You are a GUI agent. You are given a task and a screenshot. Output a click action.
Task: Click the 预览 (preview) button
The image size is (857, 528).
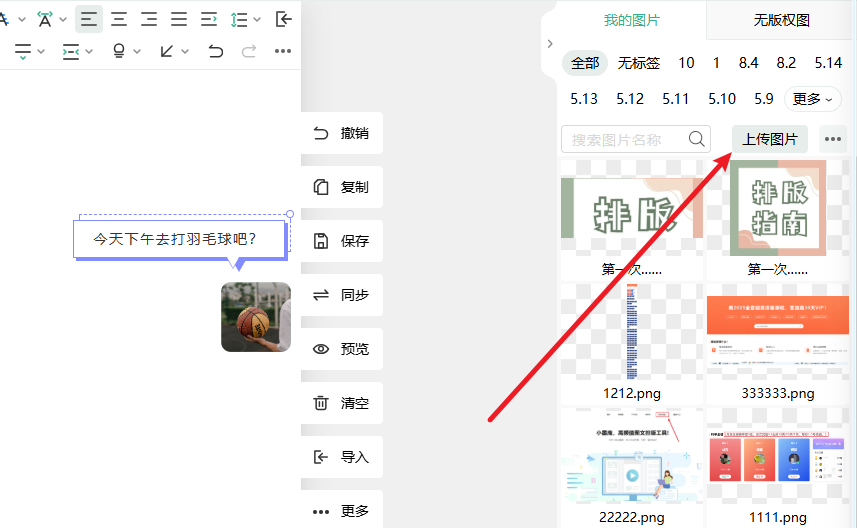point(341,349)
